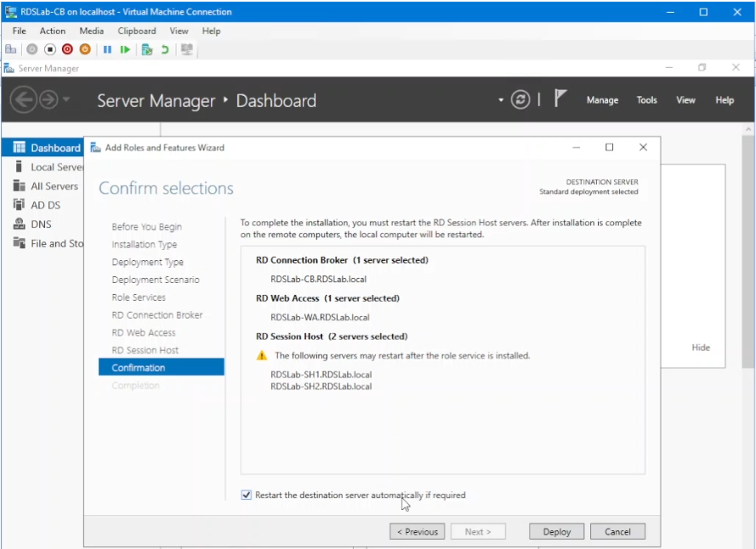Viewport: 756px width, 549px height.
Task: Create a VM checkpoint from toolbar
Action: click(147, 49)
